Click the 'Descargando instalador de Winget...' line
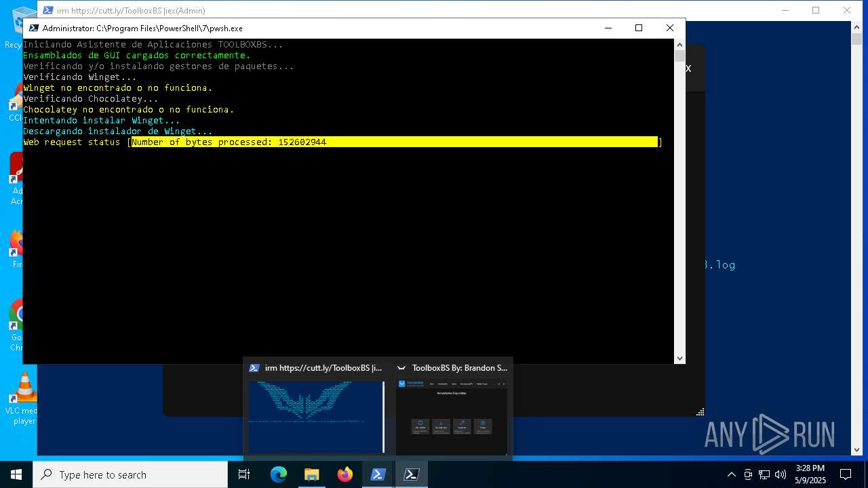The image size is (868, 488). [x=118, y=131]
